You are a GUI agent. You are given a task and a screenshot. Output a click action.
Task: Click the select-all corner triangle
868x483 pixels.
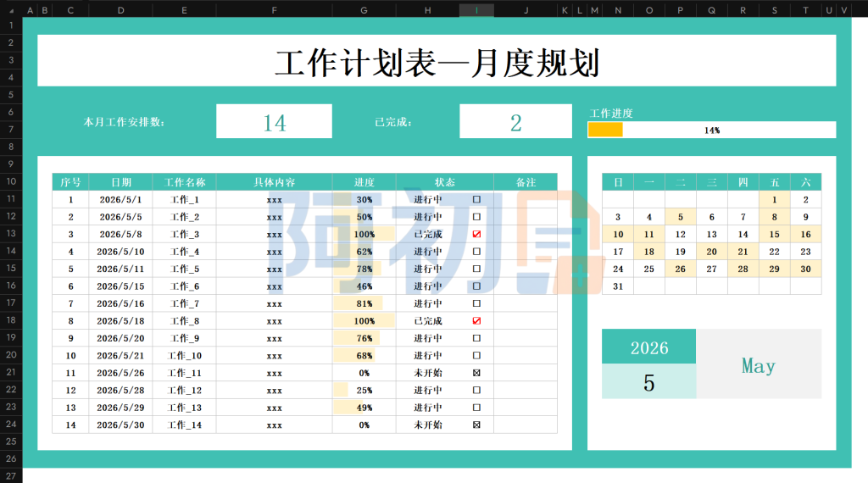(x=11, y=10)
